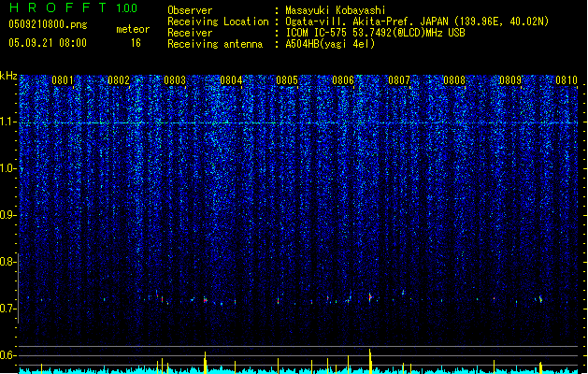
Task: Click the date stamp 05.09.21 08:00
Action: (48, 43)
